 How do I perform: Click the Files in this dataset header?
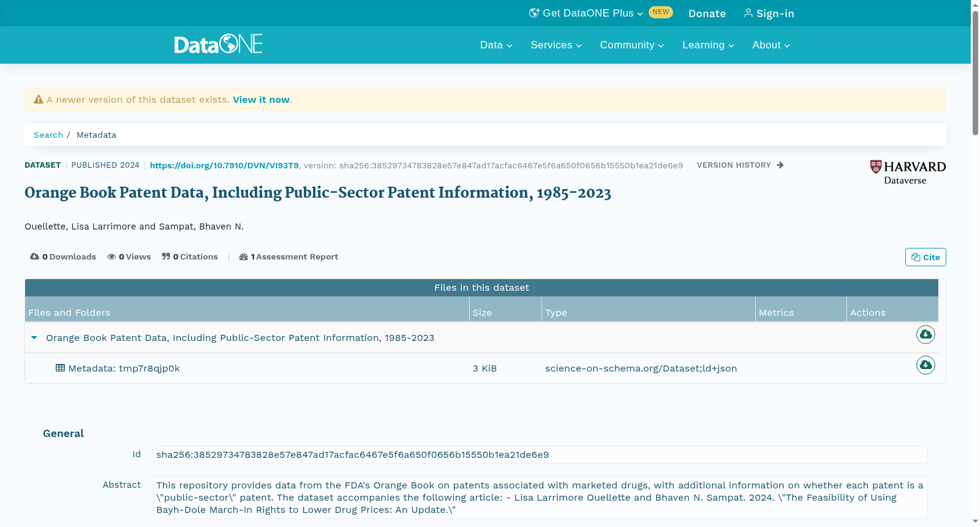[x=481, y=288]
